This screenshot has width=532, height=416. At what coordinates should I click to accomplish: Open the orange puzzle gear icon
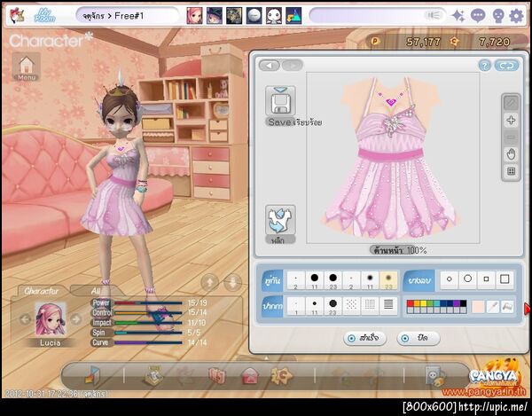[x=281, y=375]
